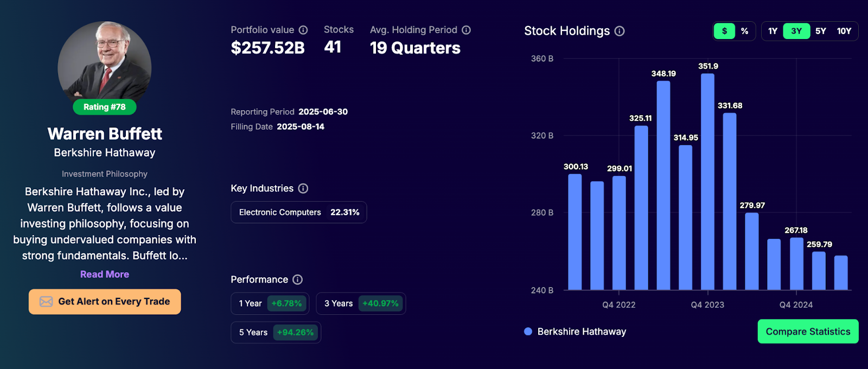
Task: Click the Rating #78 badge
Action: (x=105, y=107)
